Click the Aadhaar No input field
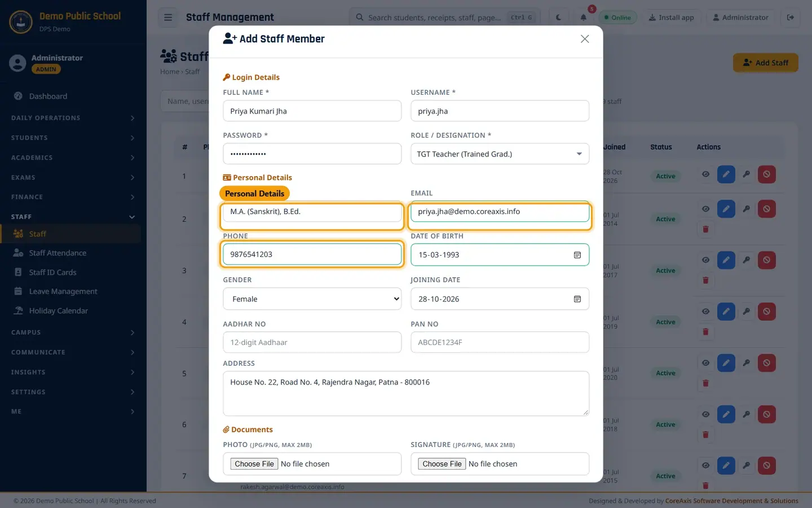Image resolution: width=812 pixels, height=508 pixels. [312, 343]
